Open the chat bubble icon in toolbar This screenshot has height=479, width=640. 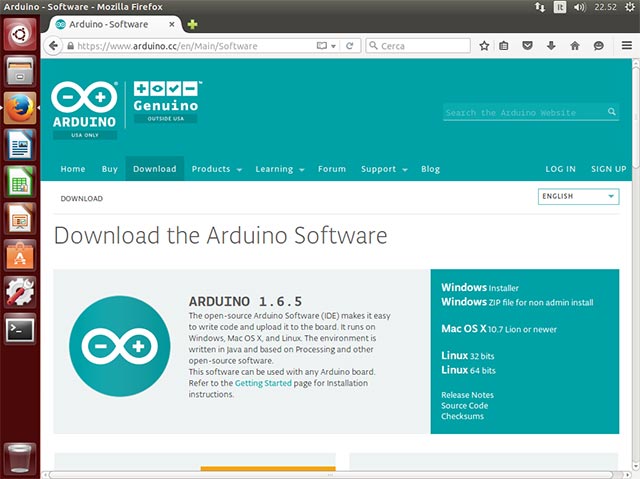pos(598,46)
